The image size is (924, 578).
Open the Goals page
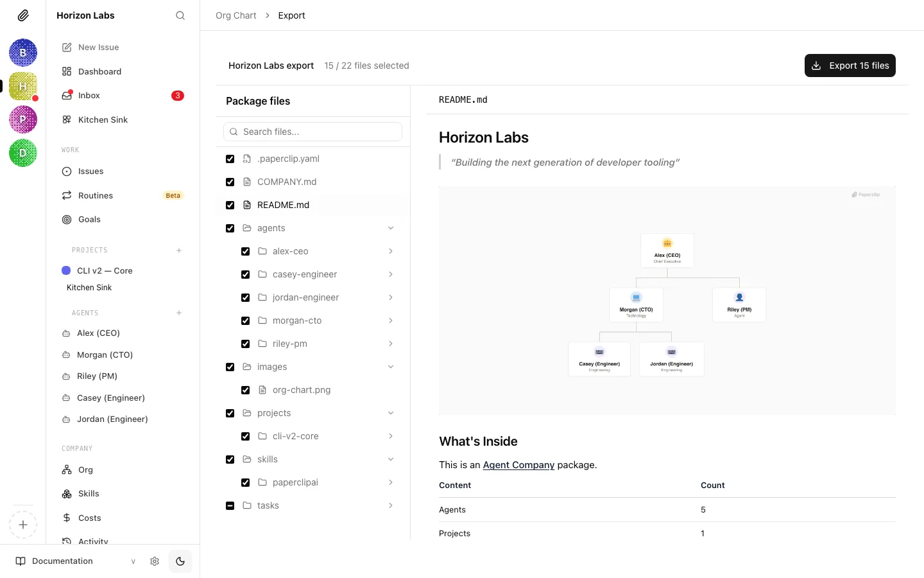[x=123, y=220]
